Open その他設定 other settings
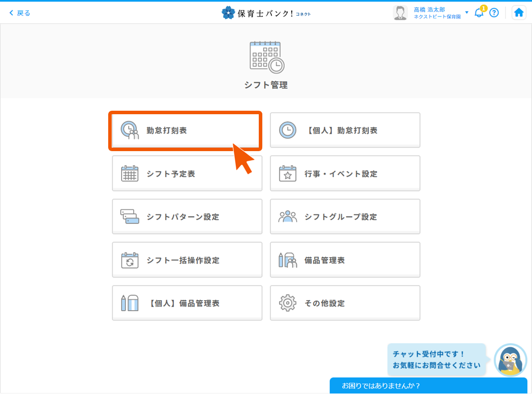The height and width of the screenshot is (399, 532). point(345,303)
